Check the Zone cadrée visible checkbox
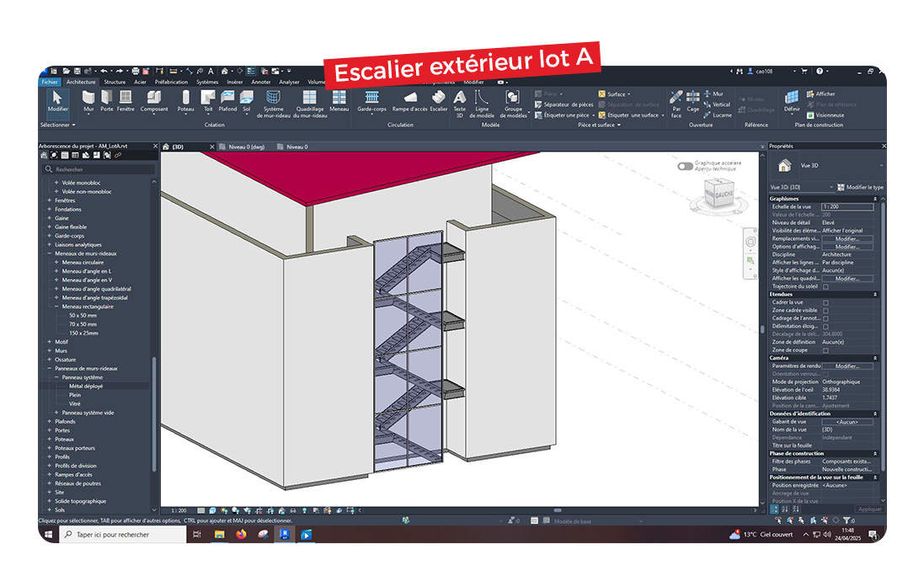Image resolution: width=924 pixels, height=587 pixels. 825,311
